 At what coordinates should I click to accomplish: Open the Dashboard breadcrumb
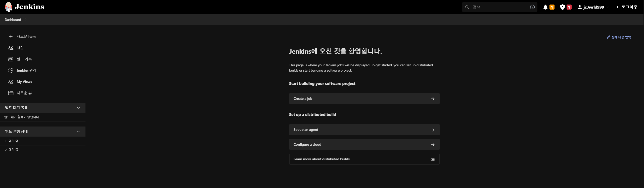(13, 20)
